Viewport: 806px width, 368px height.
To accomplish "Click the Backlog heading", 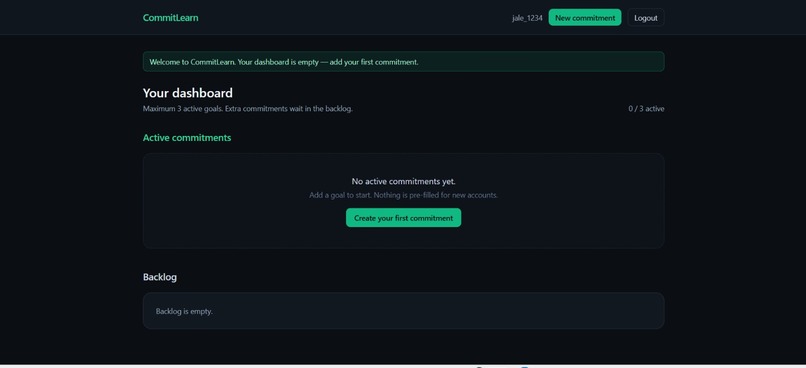I will coord(159,277).
